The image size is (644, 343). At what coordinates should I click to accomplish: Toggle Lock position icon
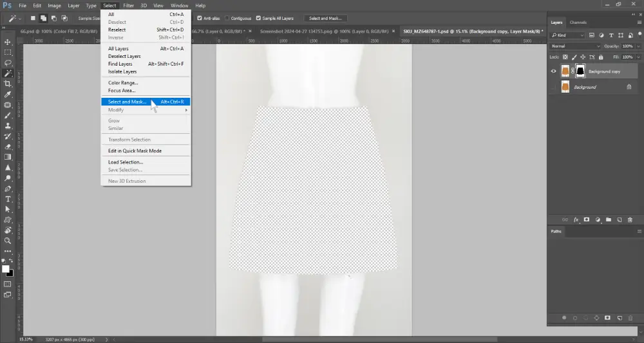click(x=583, y=57)
